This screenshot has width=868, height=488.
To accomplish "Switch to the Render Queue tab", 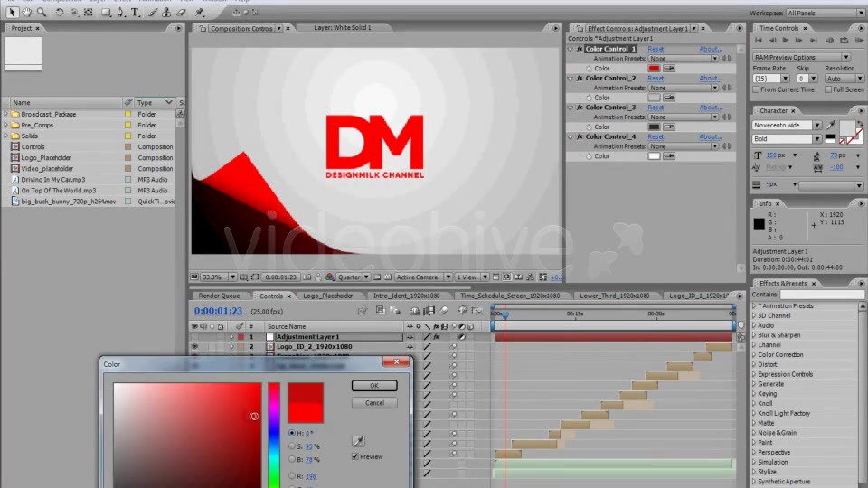I will 219,296.
